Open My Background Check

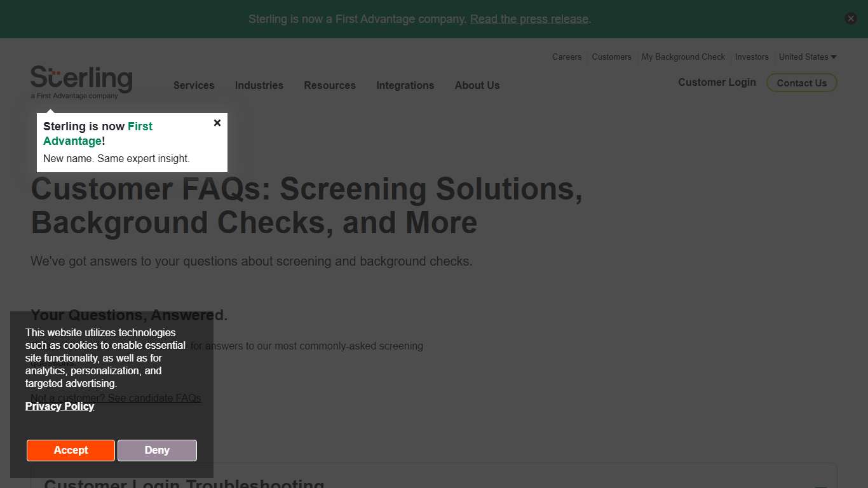pos(683,57)
